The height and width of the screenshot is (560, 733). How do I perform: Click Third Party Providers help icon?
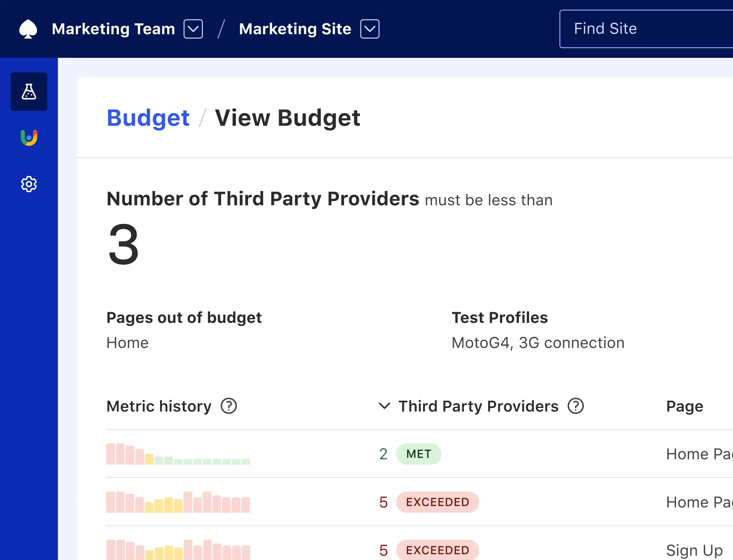[575, 406]
